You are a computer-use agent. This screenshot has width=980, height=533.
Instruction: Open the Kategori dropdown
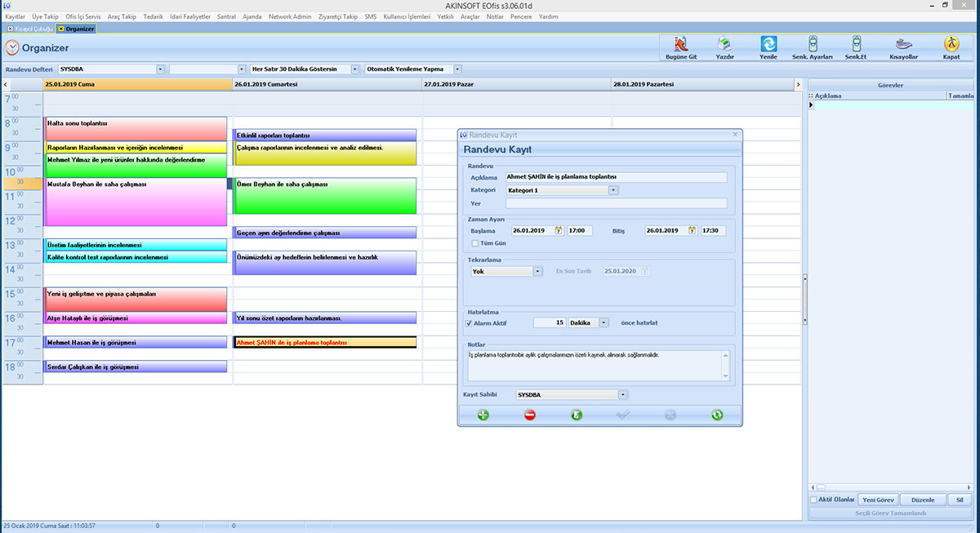point(612,190)
